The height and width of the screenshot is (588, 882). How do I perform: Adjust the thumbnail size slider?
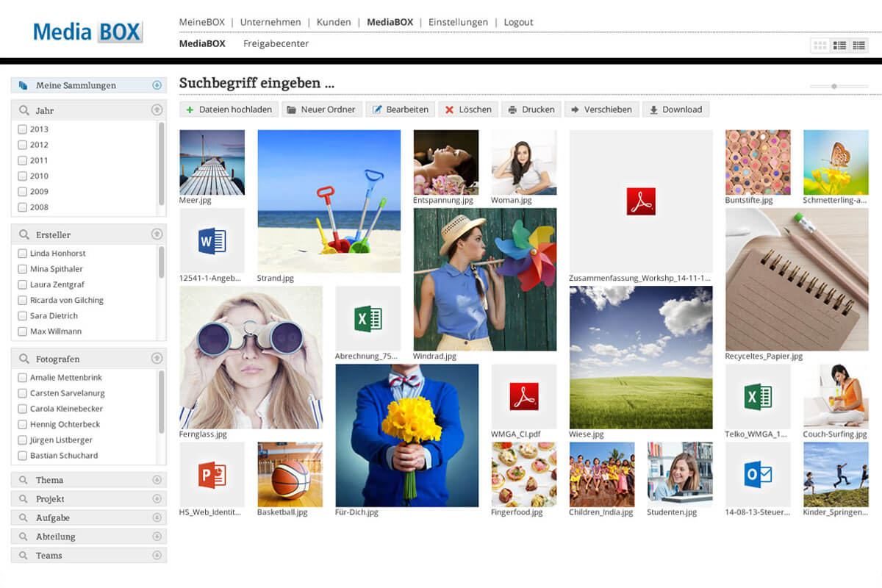[834, 86]
